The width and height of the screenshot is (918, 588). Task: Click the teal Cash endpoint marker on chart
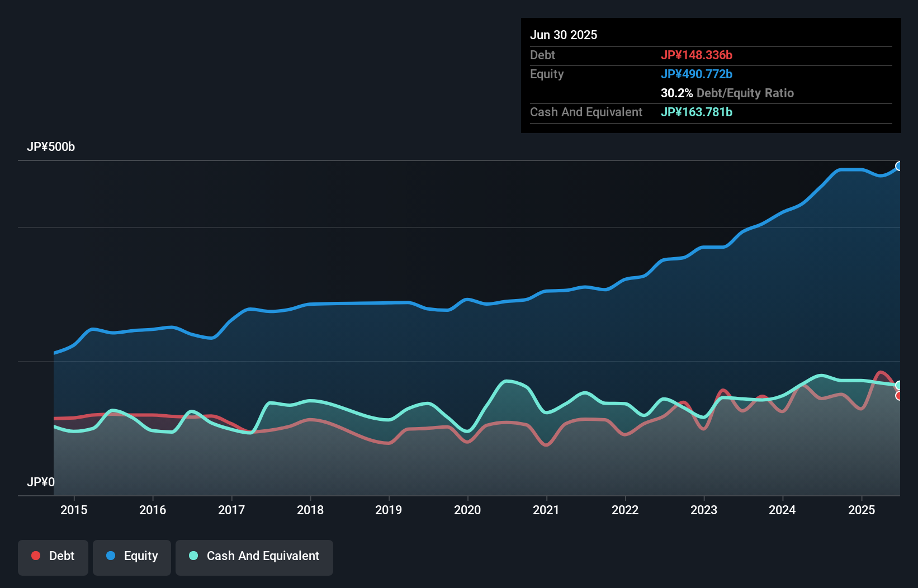click(x=899, y=386)
